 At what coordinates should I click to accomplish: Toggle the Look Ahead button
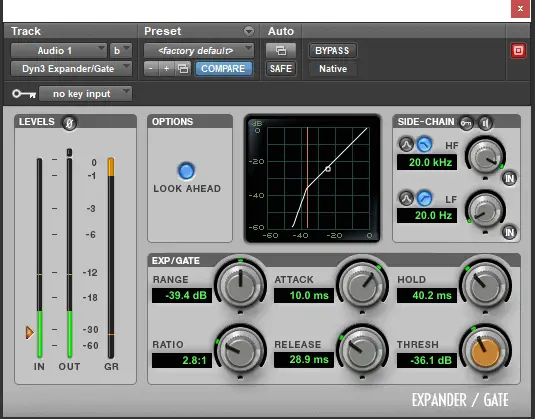(186, 171)
